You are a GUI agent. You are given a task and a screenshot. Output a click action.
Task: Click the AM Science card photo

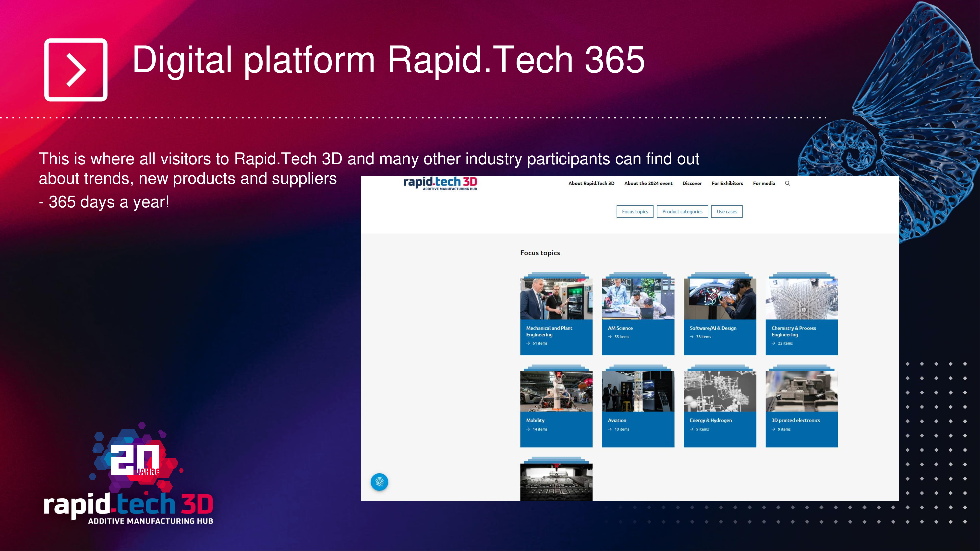point(638,299)
